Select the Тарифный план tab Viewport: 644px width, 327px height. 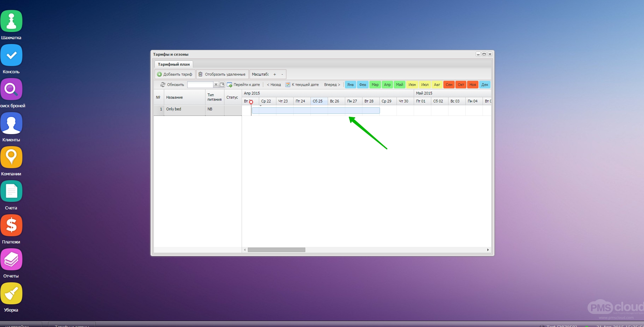click(173, 64)
